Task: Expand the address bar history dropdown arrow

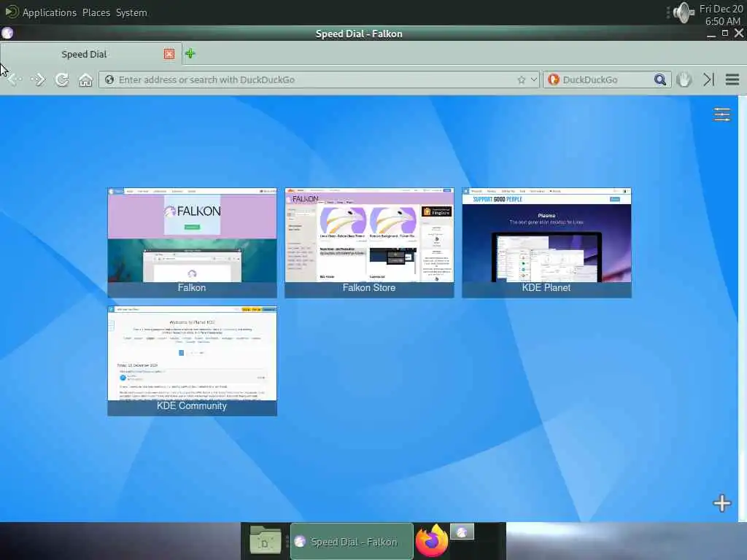Action: click(533, 79)
